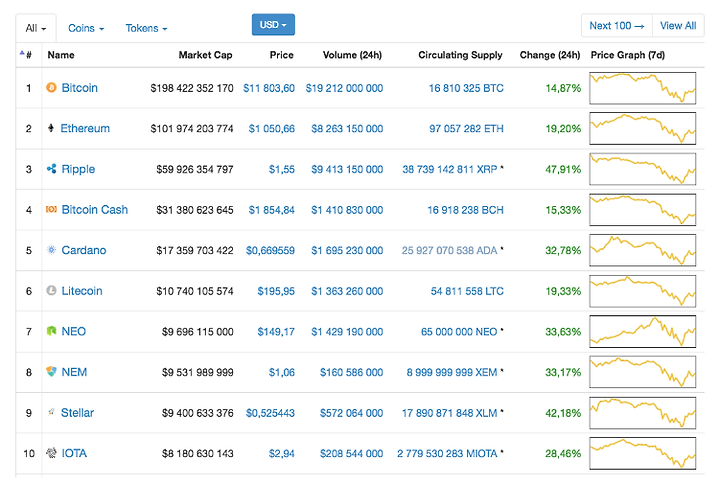Screen dimensions: 720x484
Task: Click Stellar change value 42,18%
Action: 563,413
